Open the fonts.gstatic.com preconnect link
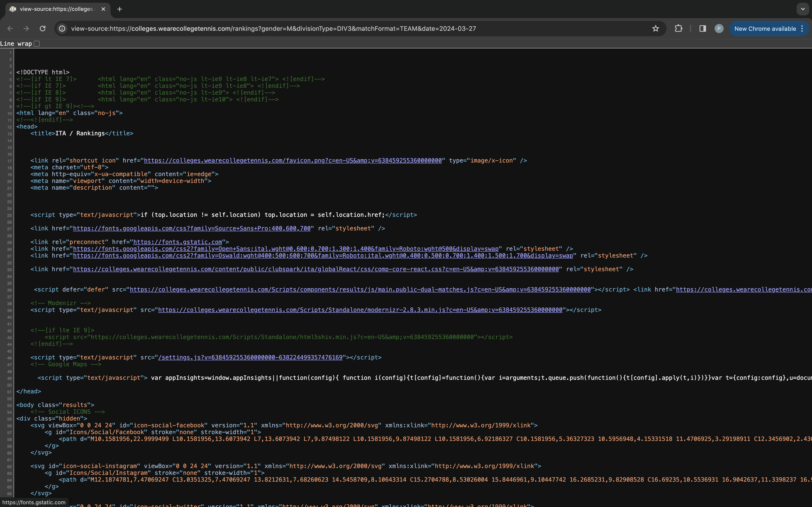This screenshot has width=812, height=507. pyautogui.click(x=177, y=242)
